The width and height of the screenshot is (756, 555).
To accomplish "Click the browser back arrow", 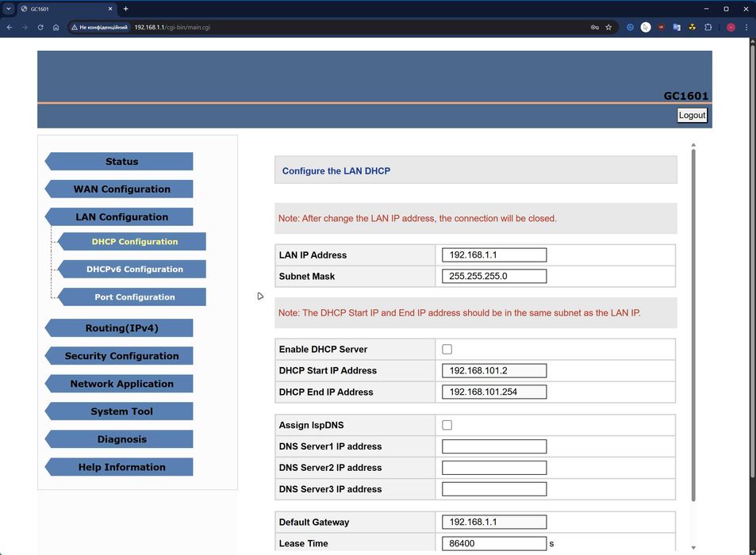I will [10, 28].
